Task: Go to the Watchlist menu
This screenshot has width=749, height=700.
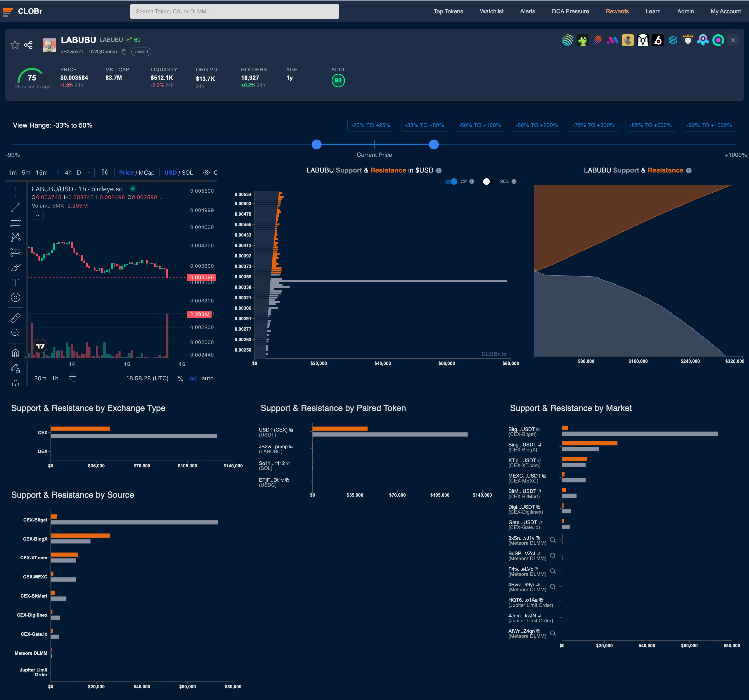Action: click(491, 11)
